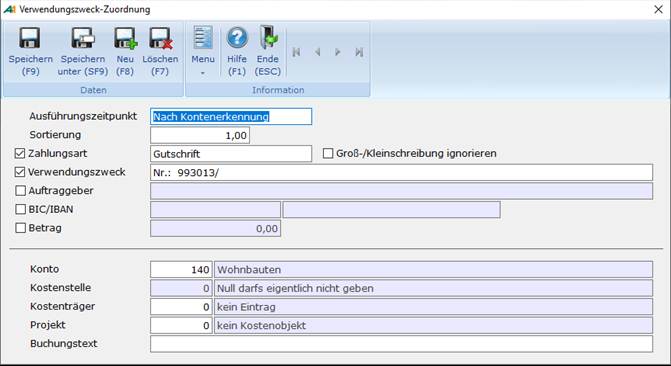Enable the BIC/IBAN checkbox
This screenshot has width=671, height=366.
pyautogui.click(x=20, y=209)
